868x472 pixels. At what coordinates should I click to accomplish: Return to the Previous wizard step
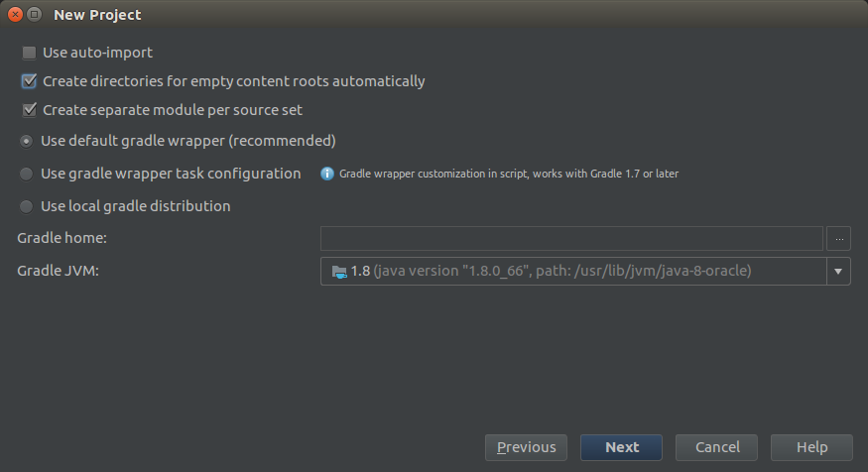coord(526,447)
